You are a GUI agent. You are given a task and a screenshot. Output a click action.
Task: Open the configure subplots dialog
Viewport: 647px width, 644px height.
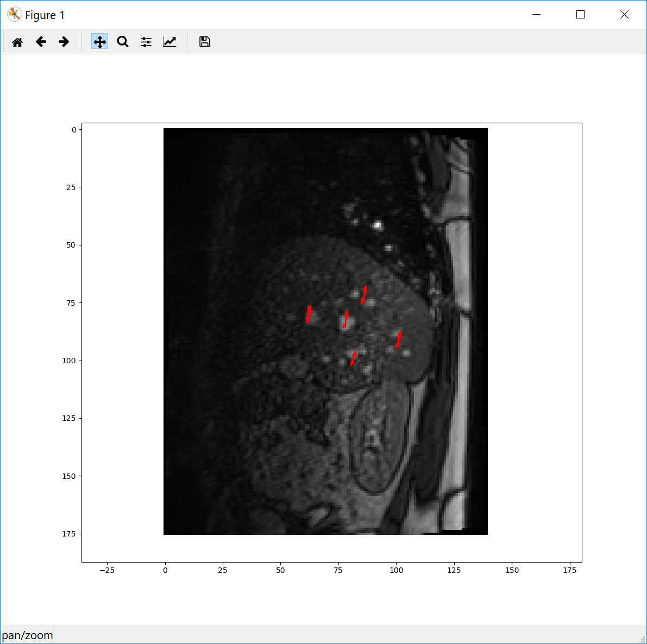coord(146,41)
